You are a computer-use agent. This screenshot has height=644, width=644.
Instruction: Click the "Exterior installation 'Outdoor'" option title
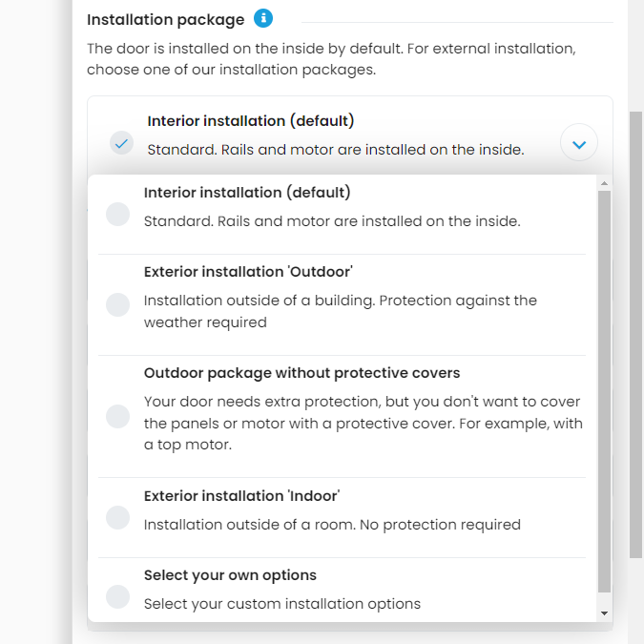(x=248, y=272)
